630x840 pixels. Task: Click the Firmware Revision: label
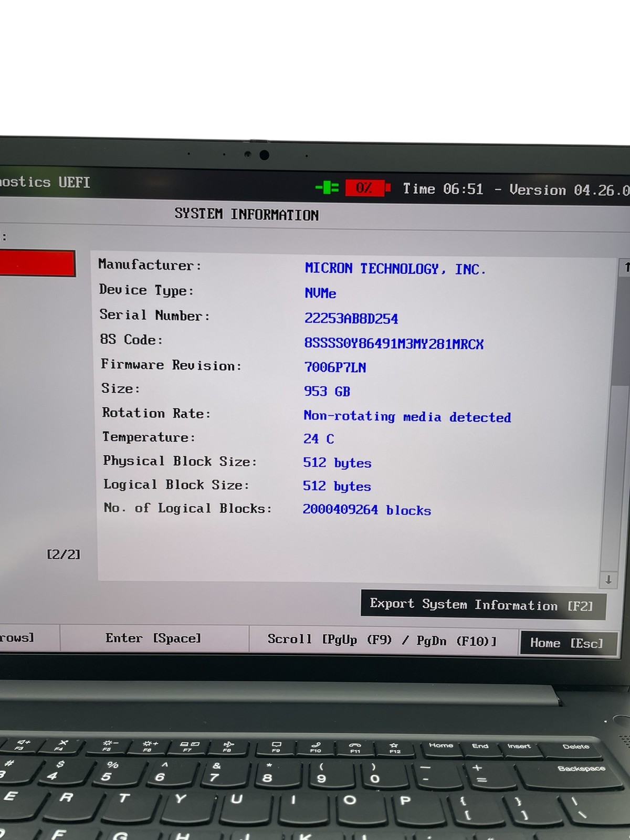pyautogui.click(x=171, y=365)
